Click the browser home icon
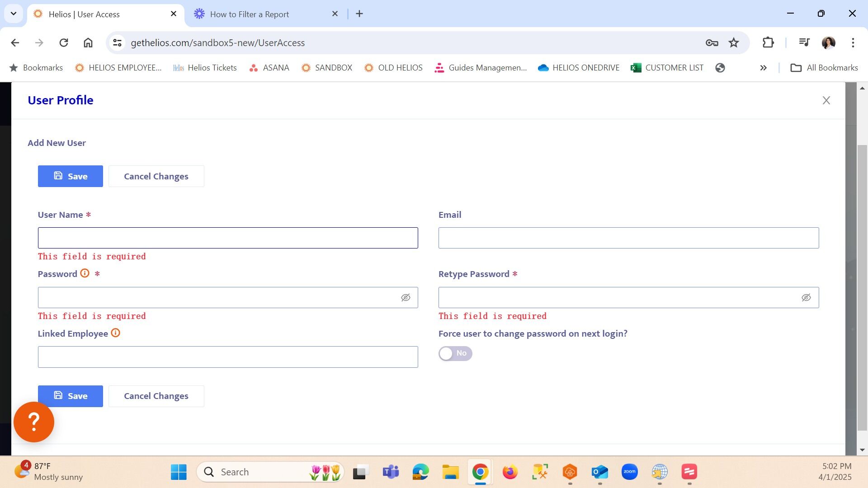The image size is (868, 488). tap(88, 43)
